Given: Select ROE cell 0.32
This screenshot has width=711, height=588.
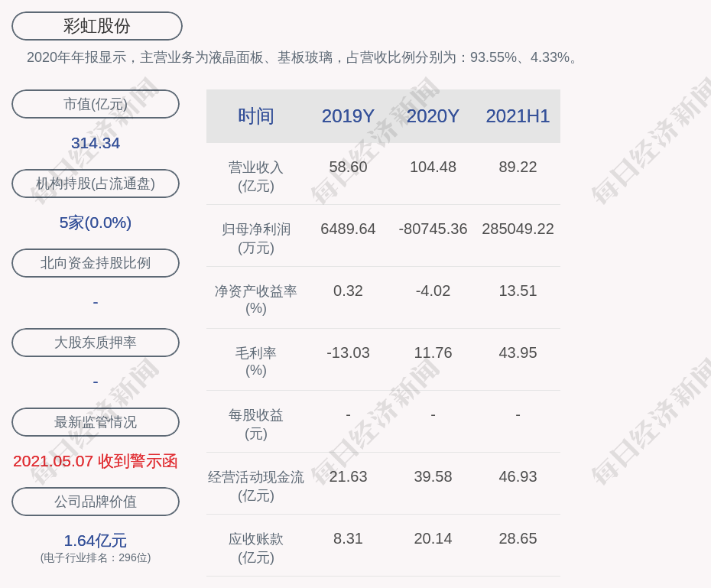Looking at the screenshot, I should (348, 291).
